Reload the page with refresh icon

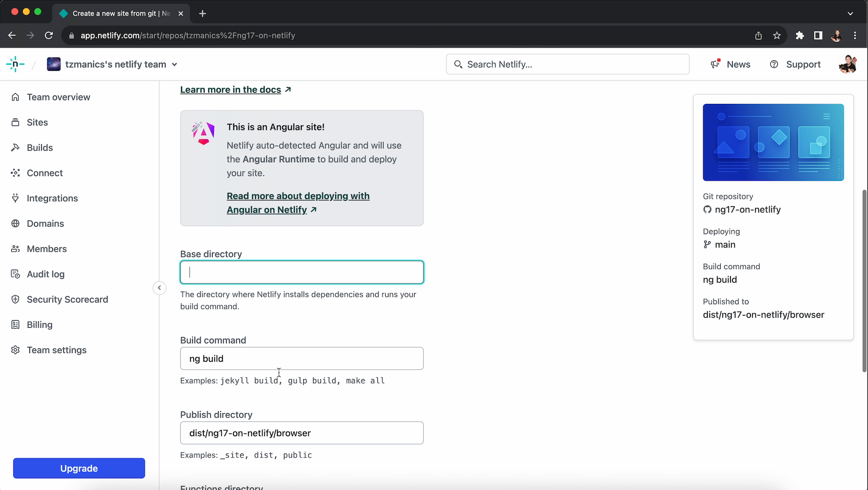point(49,36)
